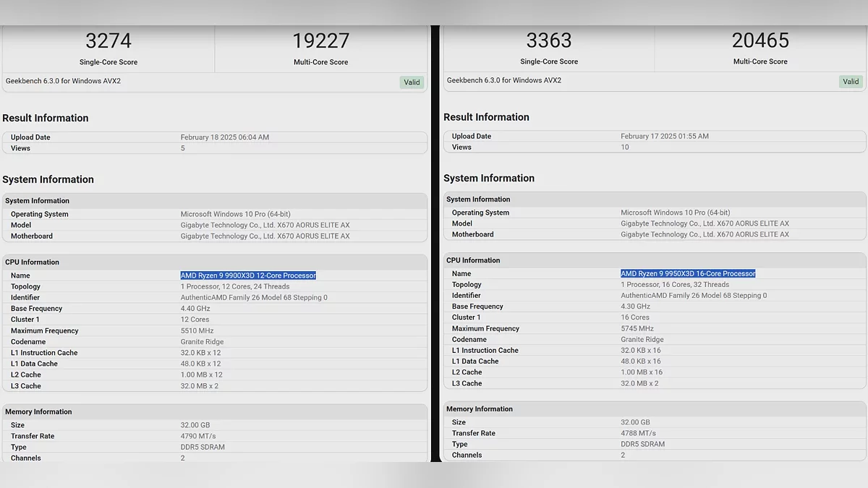
Task: Click the left Operating System value Windows 10 Pro
Action: (235, 214)
